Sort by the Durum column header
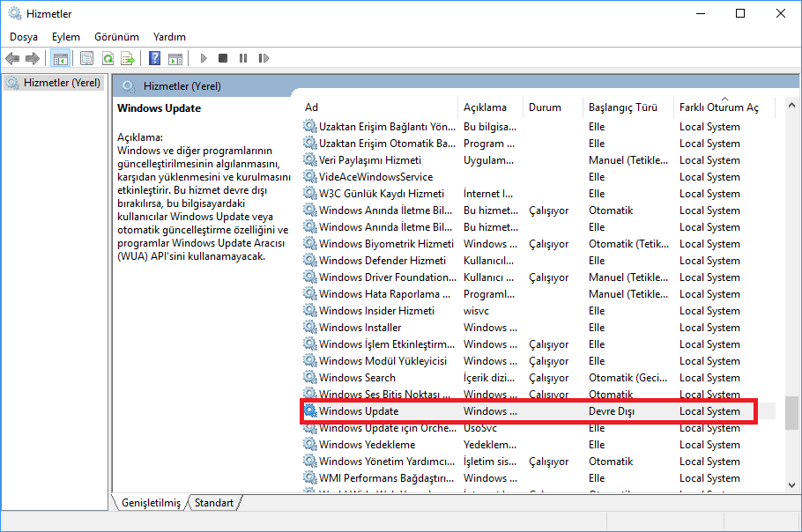The image size is (802, 532). click(x=545, y=107)
